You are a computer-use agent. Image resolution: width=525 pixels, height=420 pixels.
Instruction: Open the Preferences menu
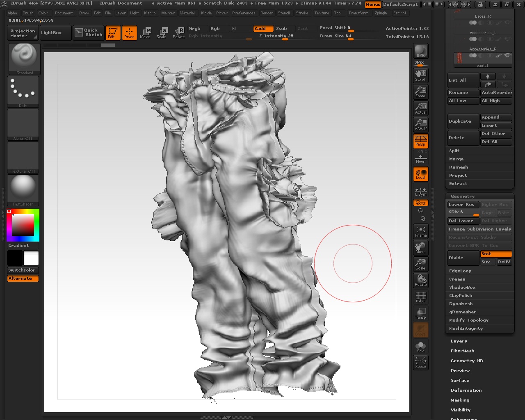(x=243, y=13)
